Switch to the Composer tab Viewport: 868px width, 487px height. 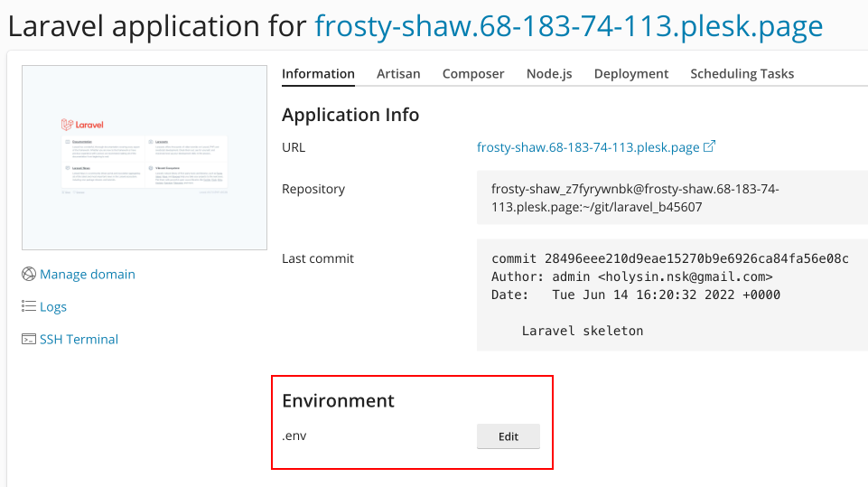click(473, 74)
